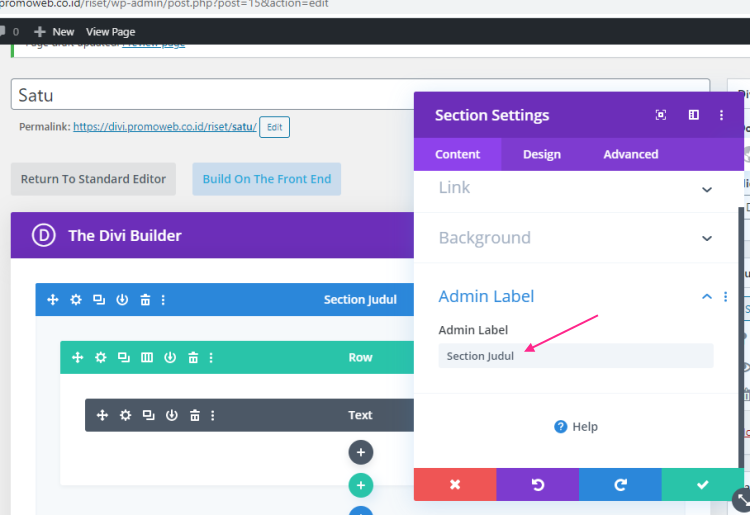
Task: Collapse the Admin Label group
Action: [706, 297]
